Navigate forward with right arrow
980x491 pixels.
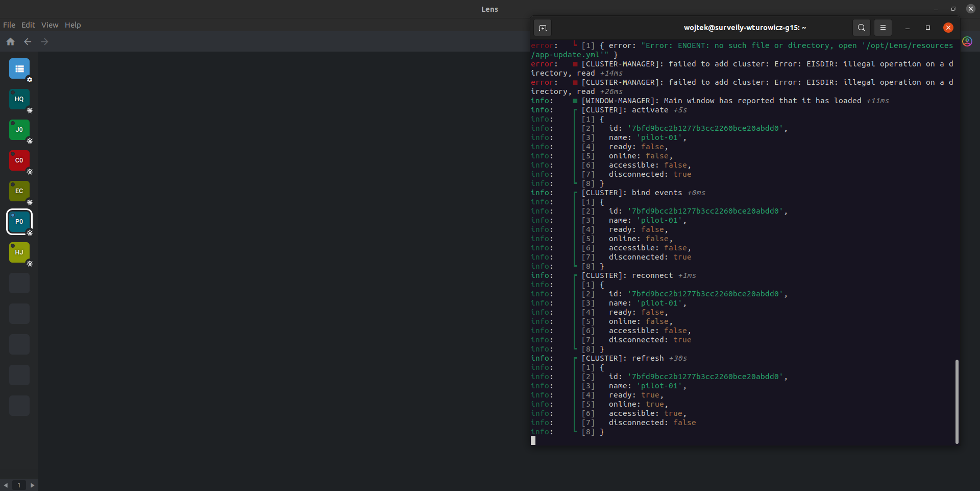coord(44,42)
